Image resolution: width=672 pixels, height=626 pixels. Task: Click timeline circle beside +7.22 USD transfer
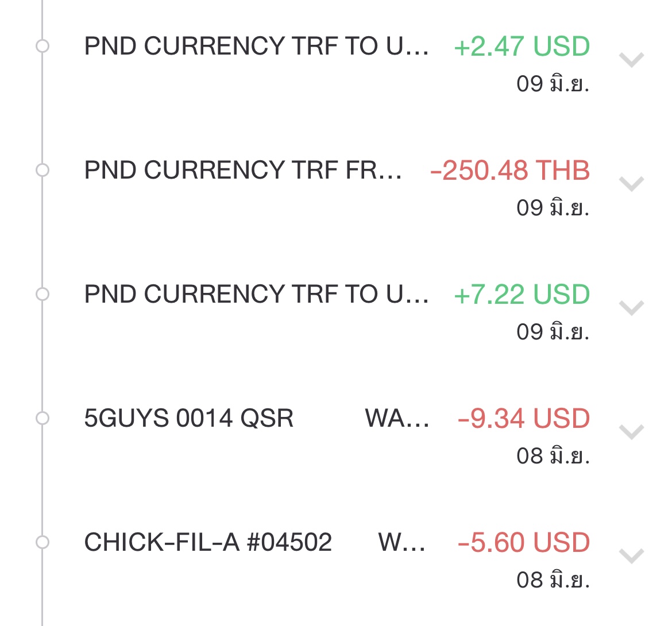click(43, 294)
